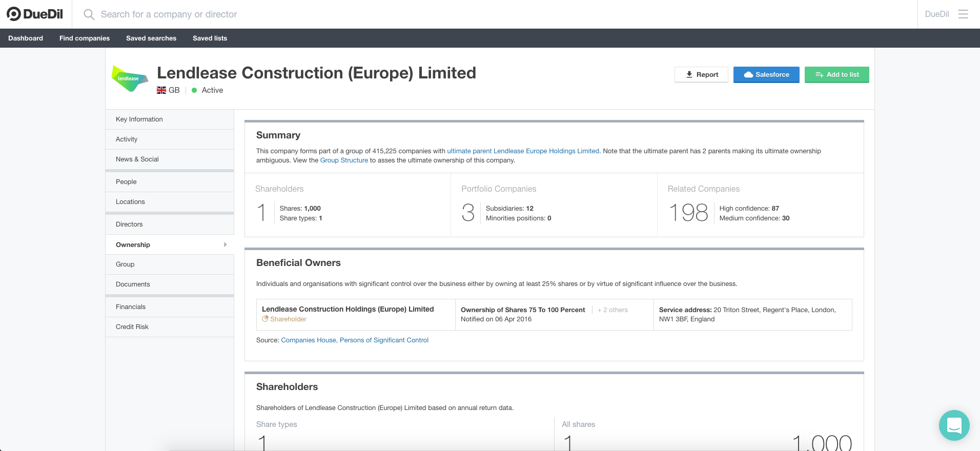Click the Shareholders count 1
This screenshot has width=980, height=451.
click(x=261, y=213)
